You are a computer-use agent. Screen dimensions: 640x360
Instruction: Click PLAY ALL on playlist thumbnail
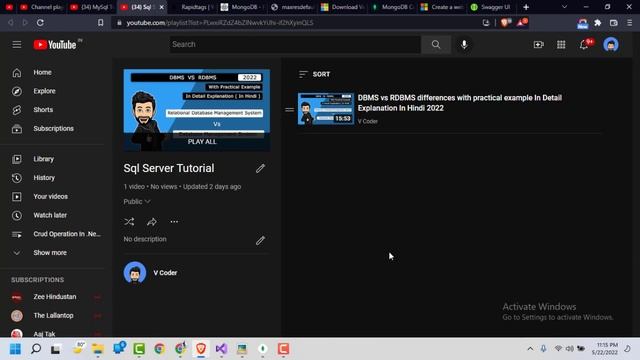click(x=202, y=142)
